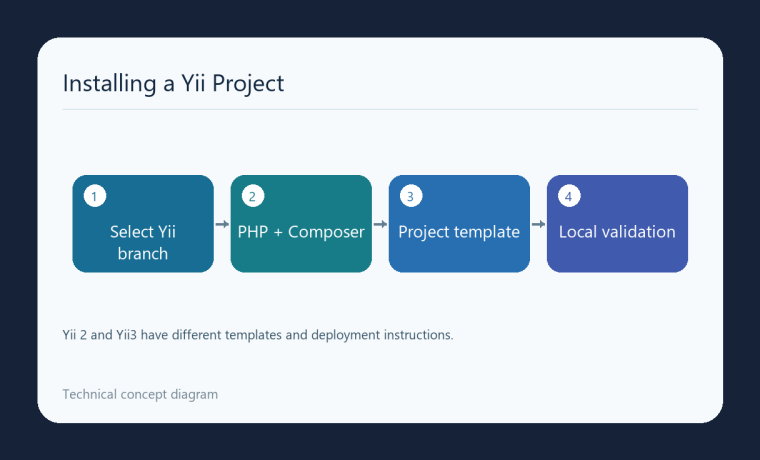Click the 'PHP + Composer' label text
760x460 pixels.
[301, 232]
